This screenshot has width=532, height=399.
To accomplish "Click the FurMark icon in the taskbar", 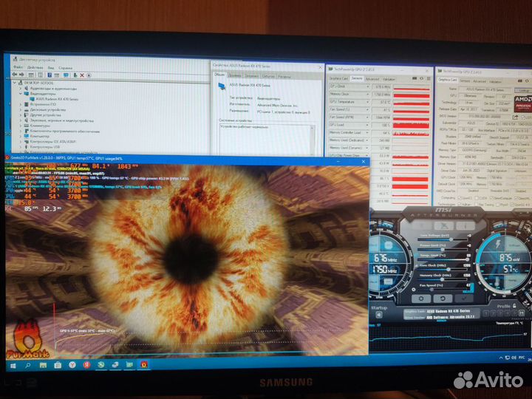I will click(x=144, y=365).
